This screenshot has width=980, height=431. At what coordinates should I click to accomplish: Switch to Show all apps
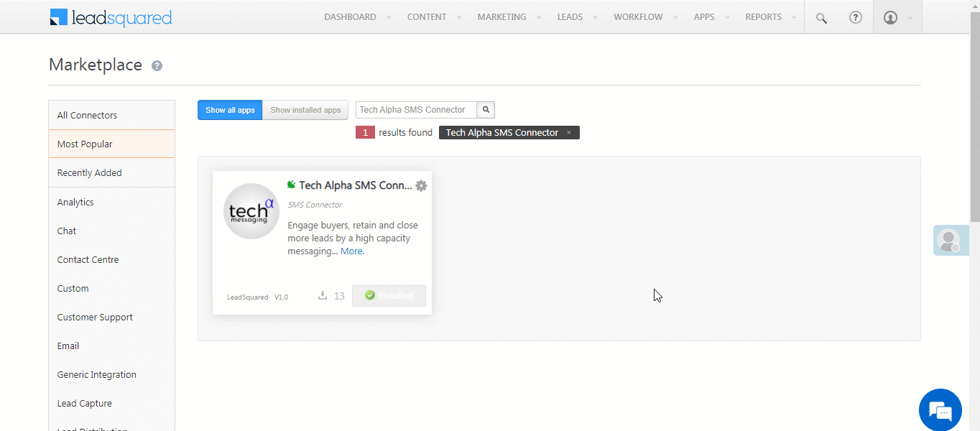pyautogui.click(x=230, y=110)
